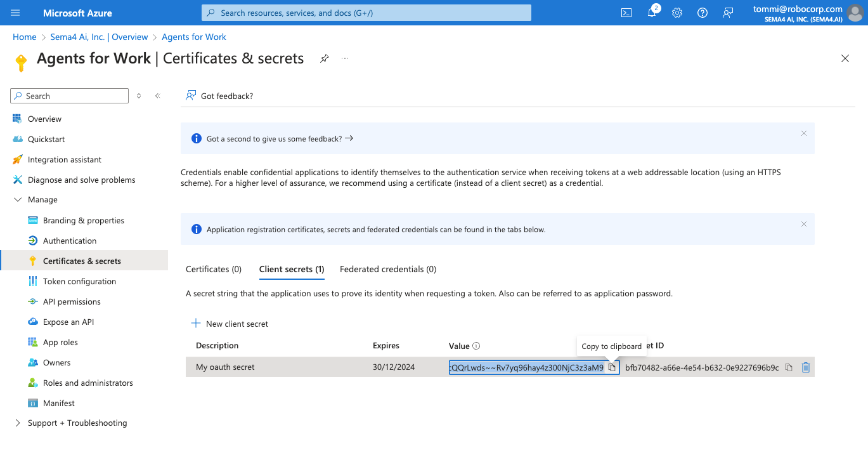Click the Got feedback? button
Viewport: 868px width, 467px height.
[x=219, y=96]
